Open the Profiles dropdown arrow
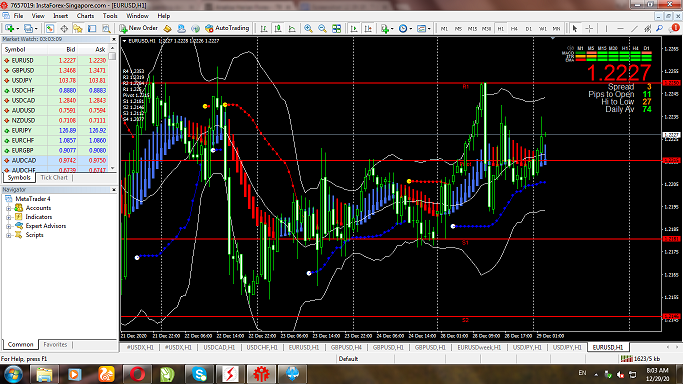This screenshot has height=384, width=683. coord(36,29)
